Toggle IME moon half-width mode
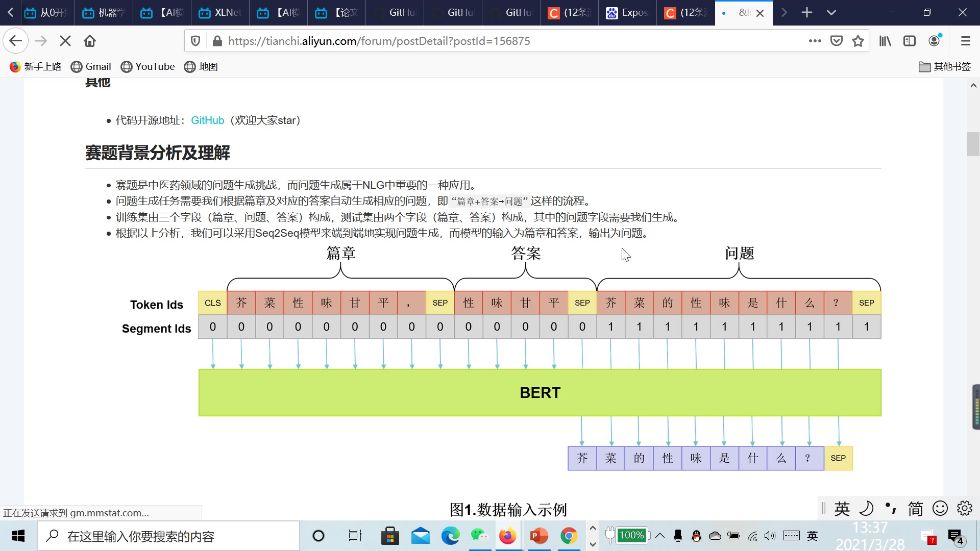 click(x=866, y=509)
